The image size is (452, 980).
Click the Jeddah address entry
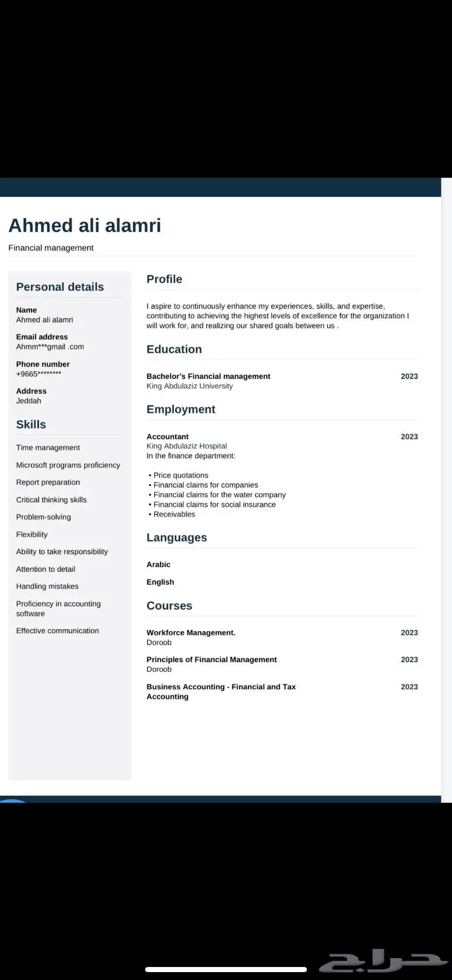[29, 401]
